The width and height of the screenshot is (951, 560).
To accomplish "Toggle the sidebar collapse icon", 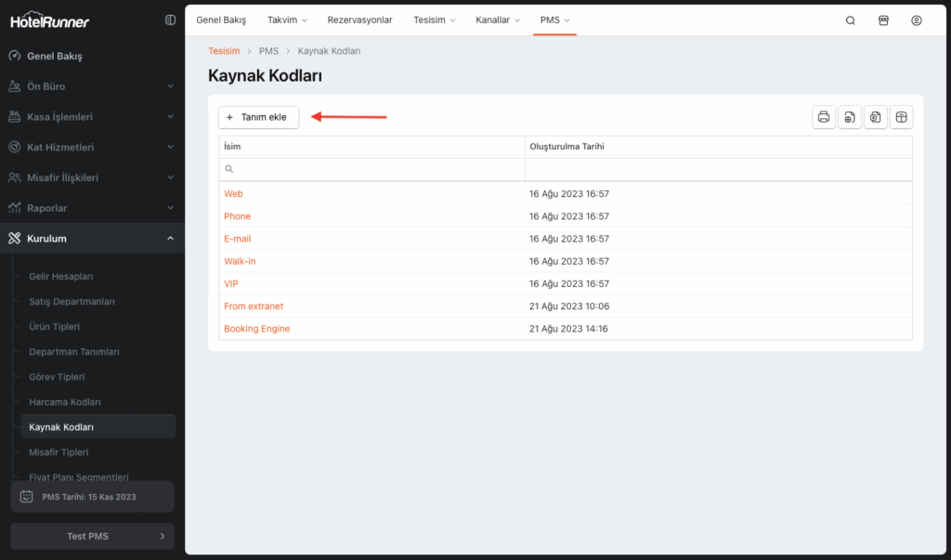I will [x=170, y=20].
